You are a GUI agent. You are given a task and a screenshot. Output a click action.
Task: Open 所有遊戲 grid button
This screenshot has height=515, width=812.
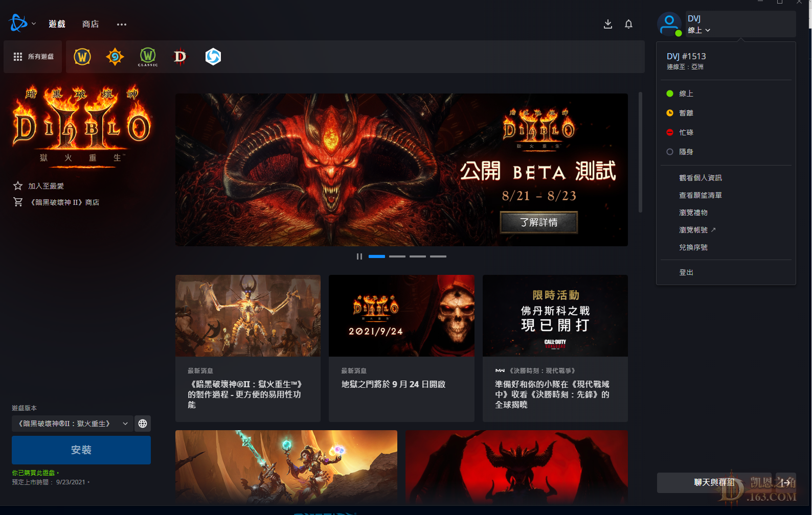[33, 57]
